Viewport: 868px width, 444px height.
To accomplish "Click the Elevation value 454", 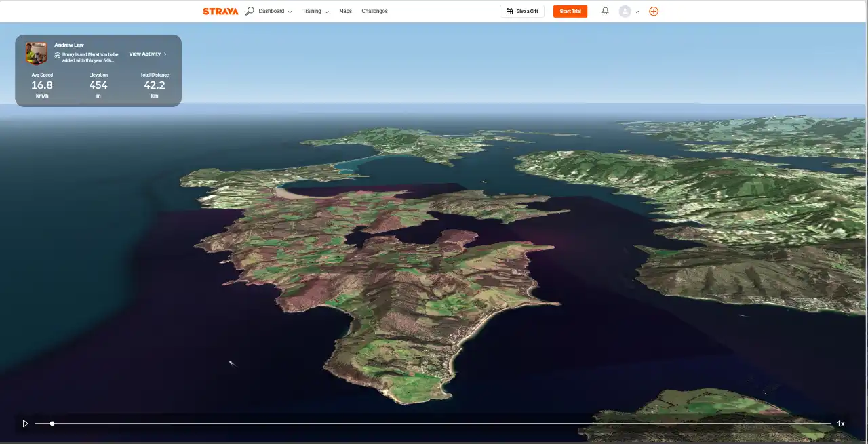I will pos(98,85).
